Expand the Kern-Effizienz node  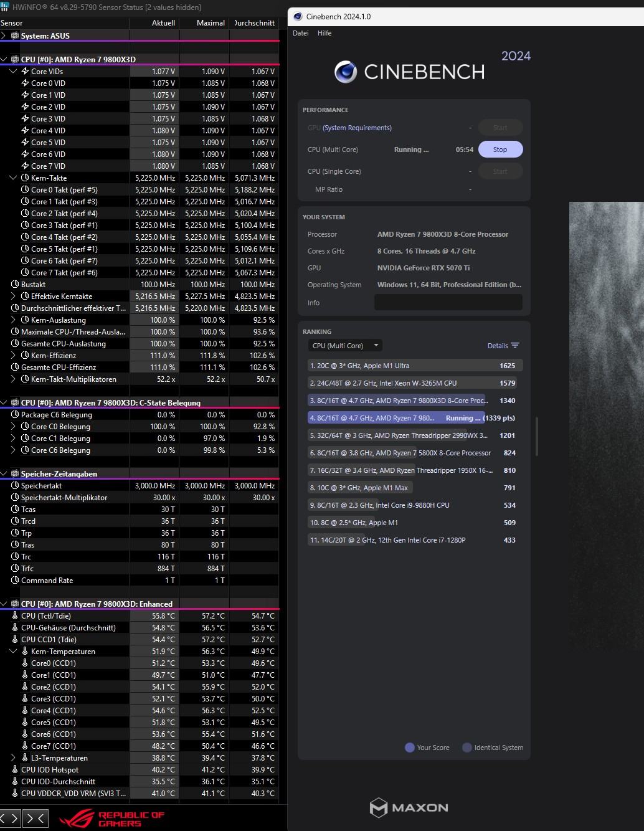pyautogui.click(x=13, y=356)
